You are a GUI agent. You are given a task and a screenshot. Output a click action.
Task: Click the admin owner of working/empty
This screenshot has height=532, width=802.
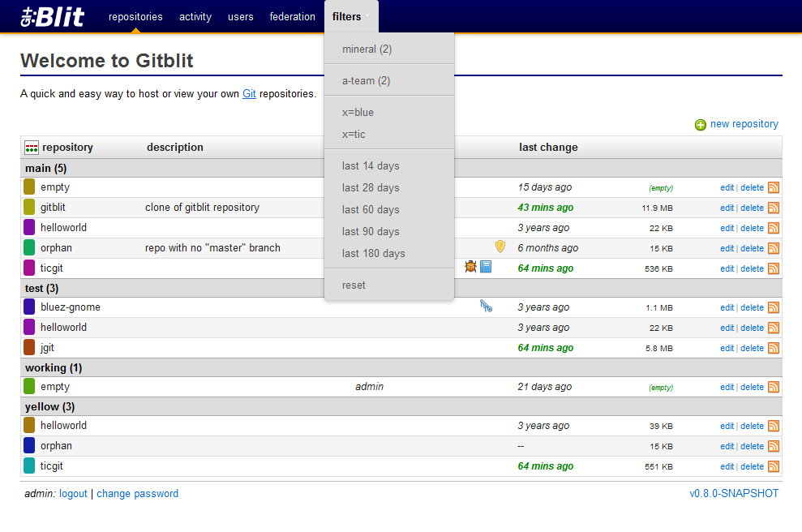[x=369, y=387]
